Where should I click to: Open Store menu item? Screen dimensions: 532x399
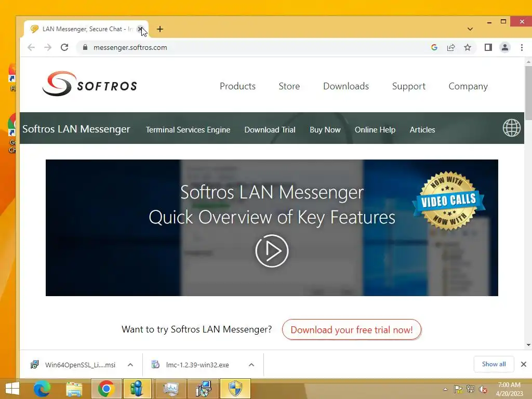(289, 86)
